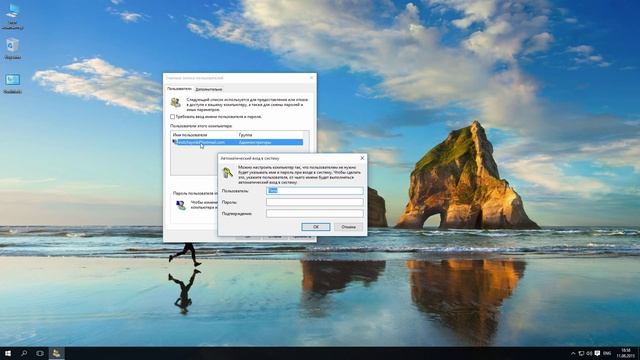Open the taskbar clock and date
640x360 pixels.
[625, 353]
